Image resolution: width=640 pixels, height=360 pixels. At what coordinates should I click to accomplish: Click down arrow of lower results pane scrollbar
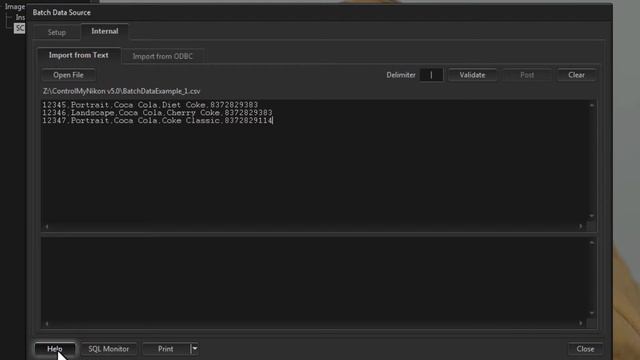(x=591, y=313)
